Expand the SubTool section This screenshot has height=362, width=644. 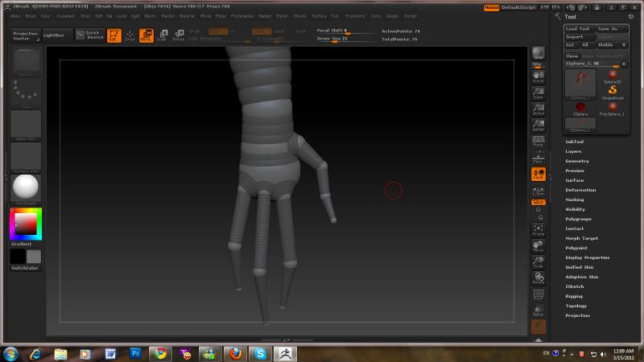(x=574, y=142)
